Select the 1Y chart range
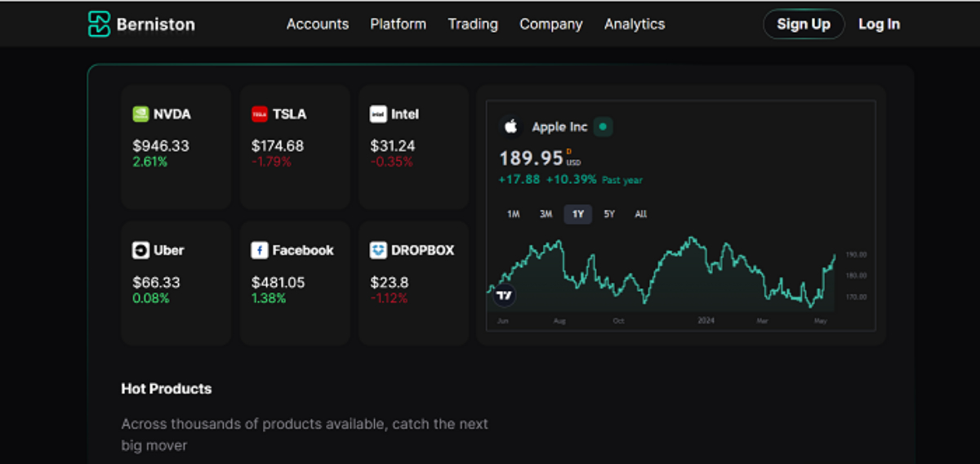The height and width of the screenshot is (464, 980). [x=578, y=214]
